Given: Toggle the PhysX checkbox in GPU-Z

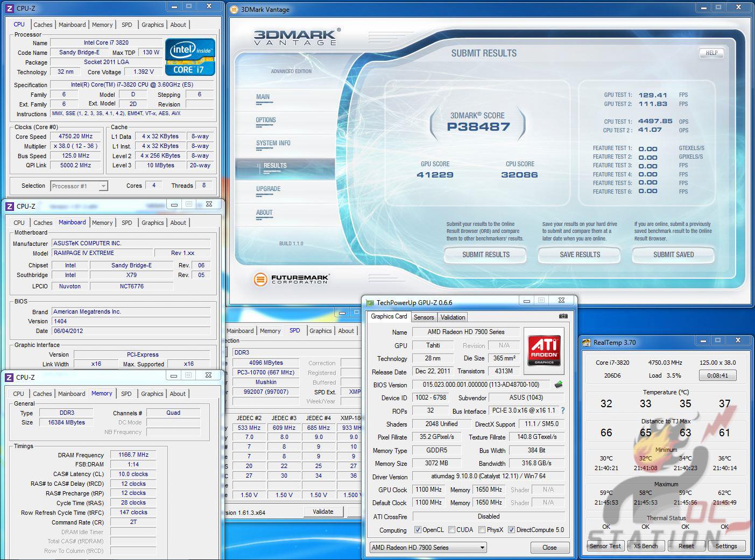Looking at the screenshot, I should coord(482,530).
